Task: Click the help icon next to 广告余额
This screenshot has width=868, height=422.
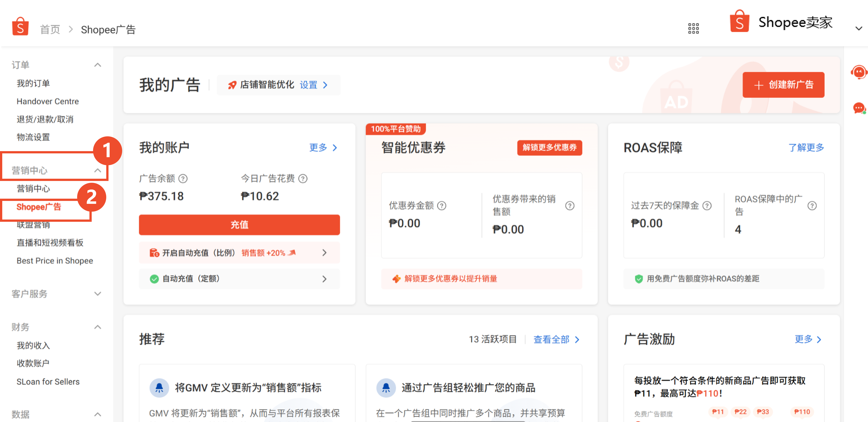Action: click(x=183, y=178)
